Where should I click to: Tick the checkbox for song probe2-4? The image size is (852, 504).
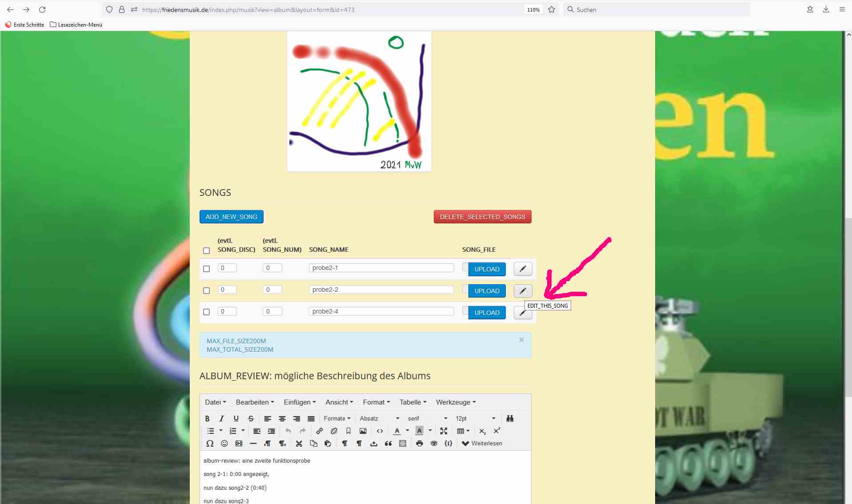(206, 312)
